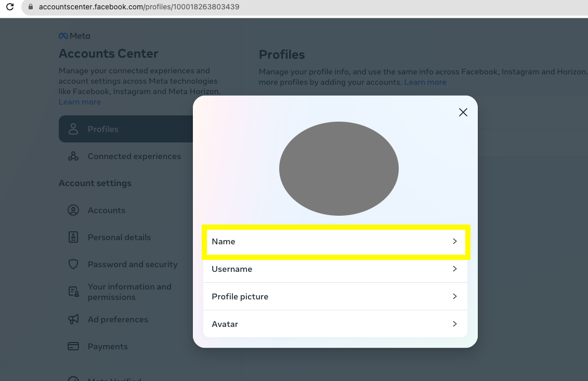
Task: Reload the page with browser refresh icon
Action: point(9,7)
